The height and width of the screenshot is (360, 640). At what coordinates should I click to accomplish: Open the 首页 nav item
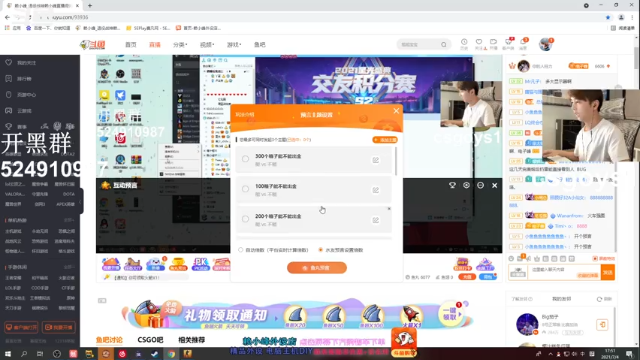pyautogui.click(x=131, y=44)
